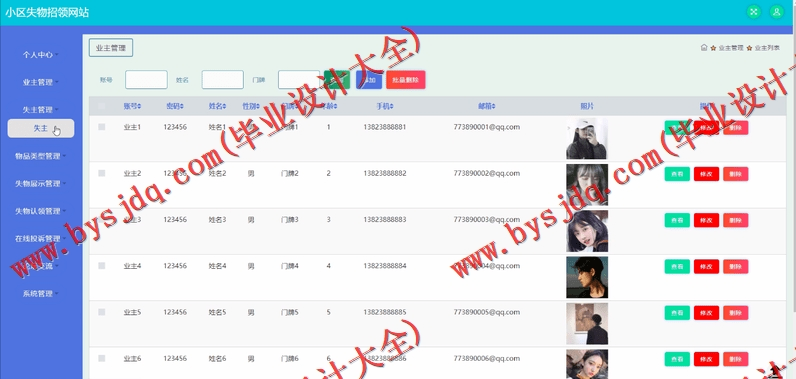The image size is (796, 379).
Task: Open the photo thumbnail for 业主1
Action: point(587,139)
